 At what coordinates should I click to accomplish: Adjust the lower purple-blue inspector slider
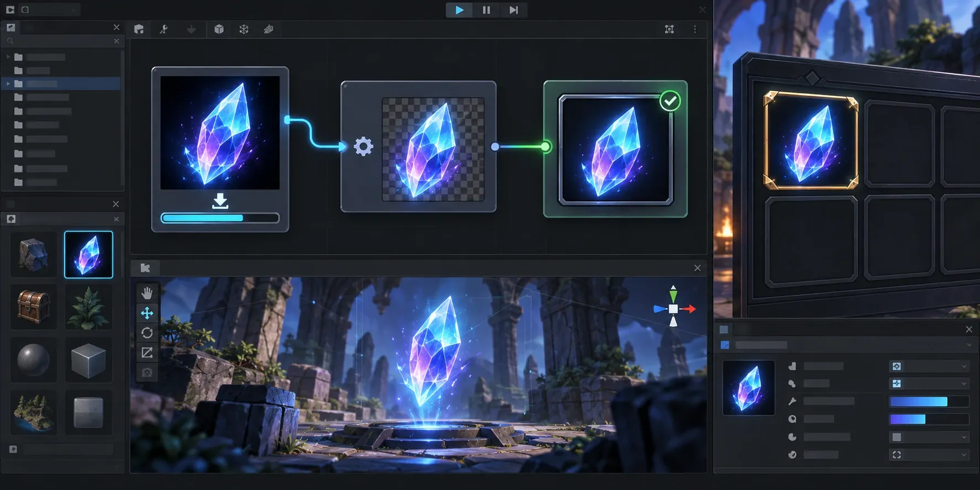coord(929,419)
